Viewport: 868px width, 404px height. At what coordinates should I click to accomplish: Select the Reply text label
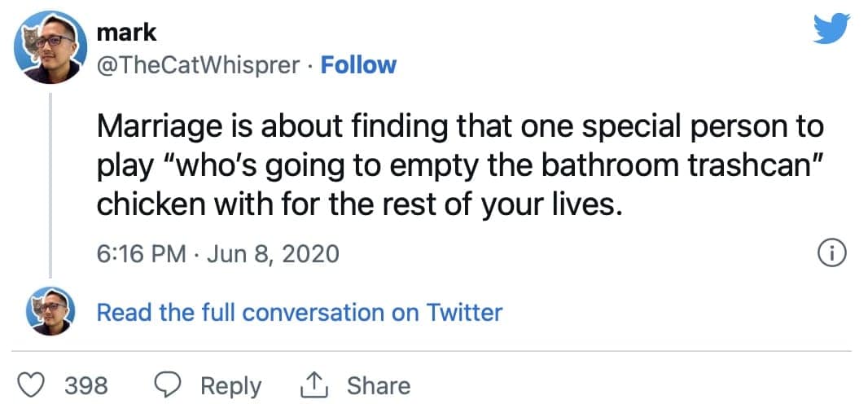click(230, 386)
